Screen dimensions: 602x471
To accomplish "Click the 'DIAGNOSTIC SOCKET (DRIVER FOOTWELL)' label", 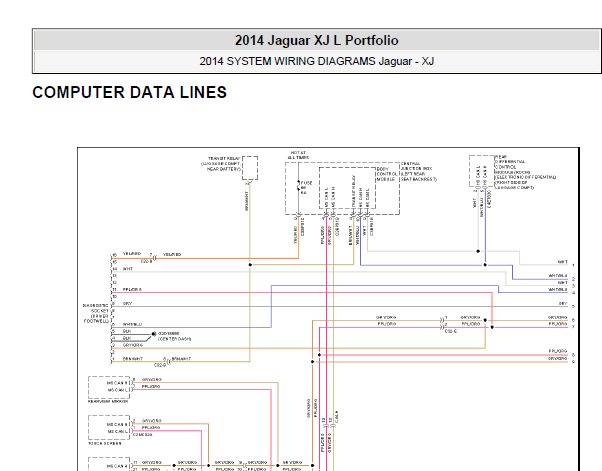I will (x=96, y=313).
